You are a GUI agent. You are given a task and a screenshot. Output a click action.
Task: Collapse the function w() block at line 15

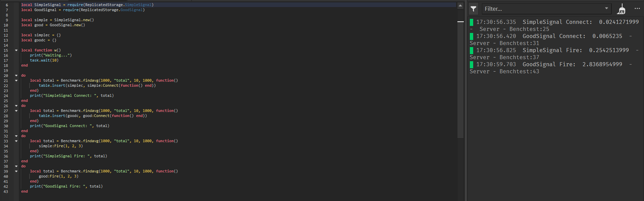(16, 50)
